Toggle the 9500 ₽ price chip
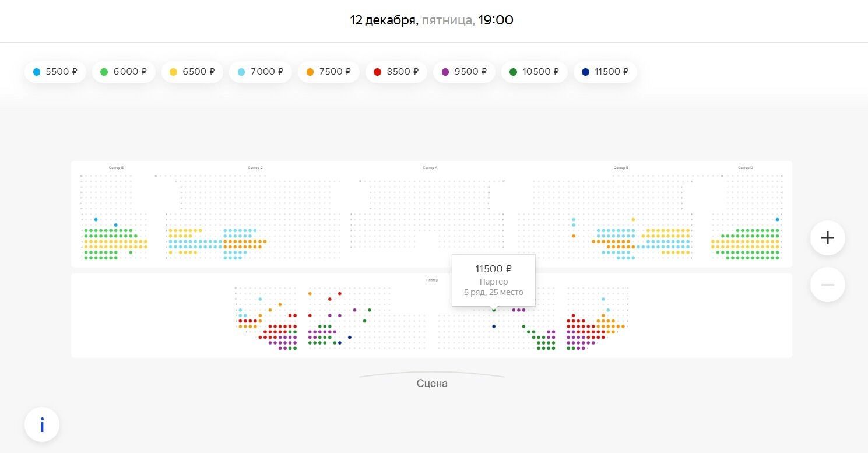Image resolution: width=868 pixels, height=453 pixels. coord(464,72)
